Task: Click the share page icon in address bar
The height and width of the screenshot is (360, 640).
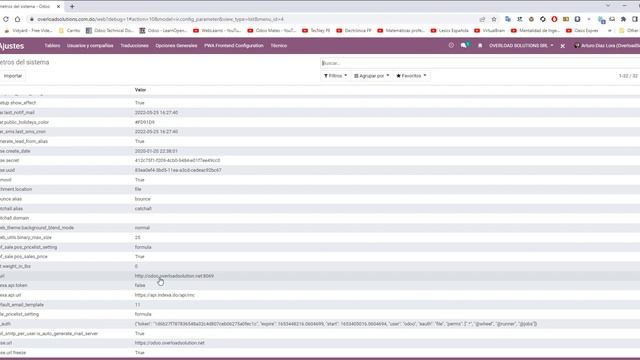Action: pos(482,19)
